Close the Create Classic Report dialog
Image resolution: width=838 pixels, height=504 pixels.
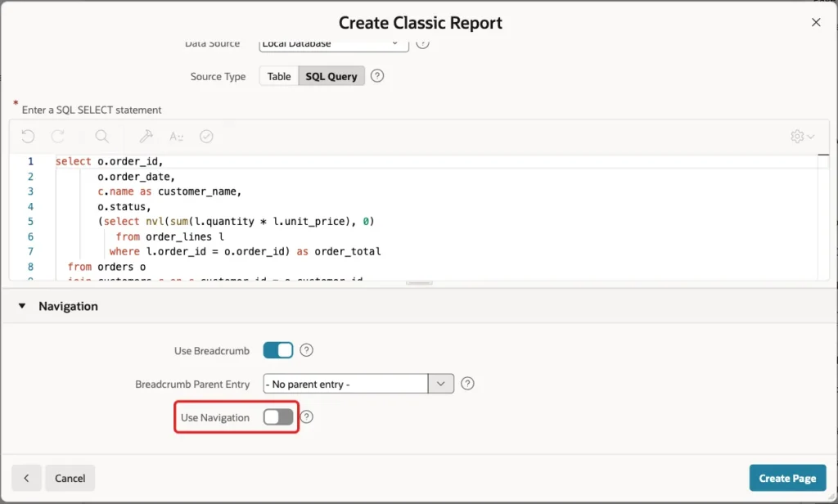(x=816, y=22)
